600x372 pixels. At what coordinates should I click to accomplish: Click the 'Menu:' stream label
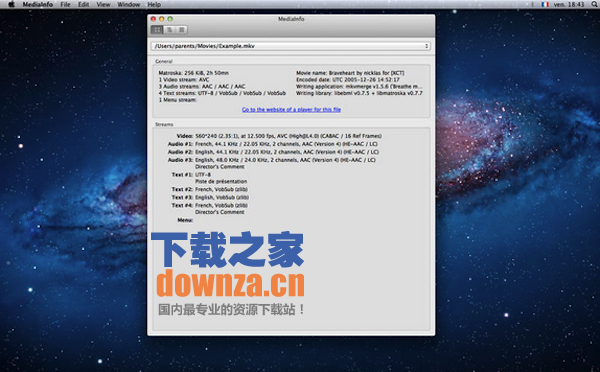185,220
